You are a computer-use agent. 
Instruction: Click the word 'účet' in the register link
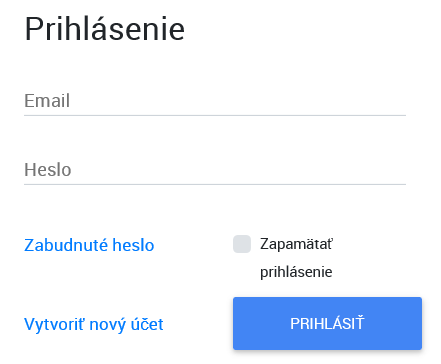click(147, 324)
